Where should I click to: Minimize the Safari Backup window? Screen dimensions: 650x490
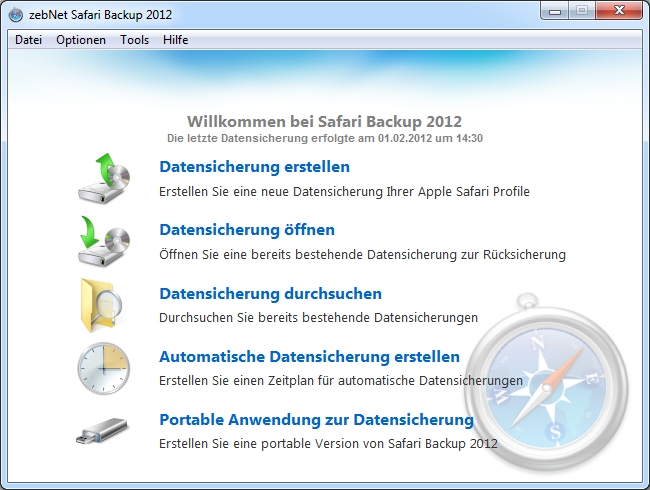tap(555, 11)
